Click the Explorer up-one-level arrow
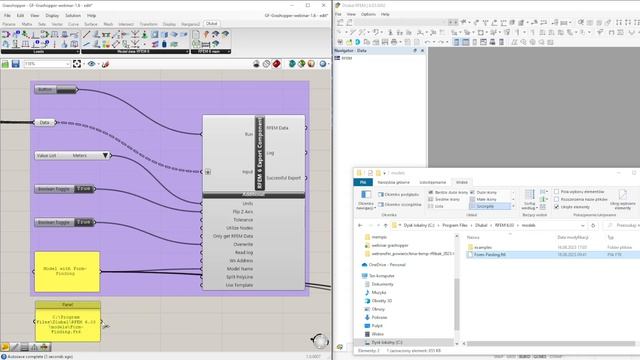Viewport: 640px width, 360px height. [x=386, y=225]
